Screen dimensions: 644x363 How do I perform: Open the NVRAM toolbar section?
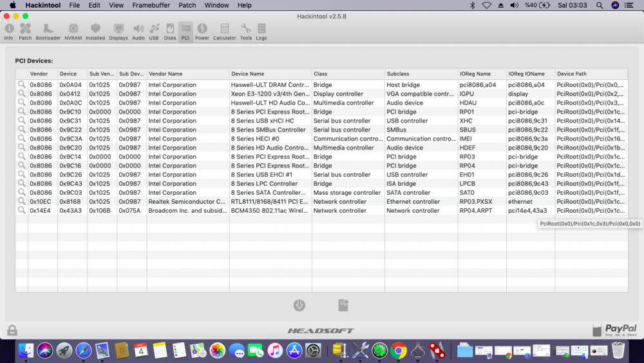tap(73, 31)
